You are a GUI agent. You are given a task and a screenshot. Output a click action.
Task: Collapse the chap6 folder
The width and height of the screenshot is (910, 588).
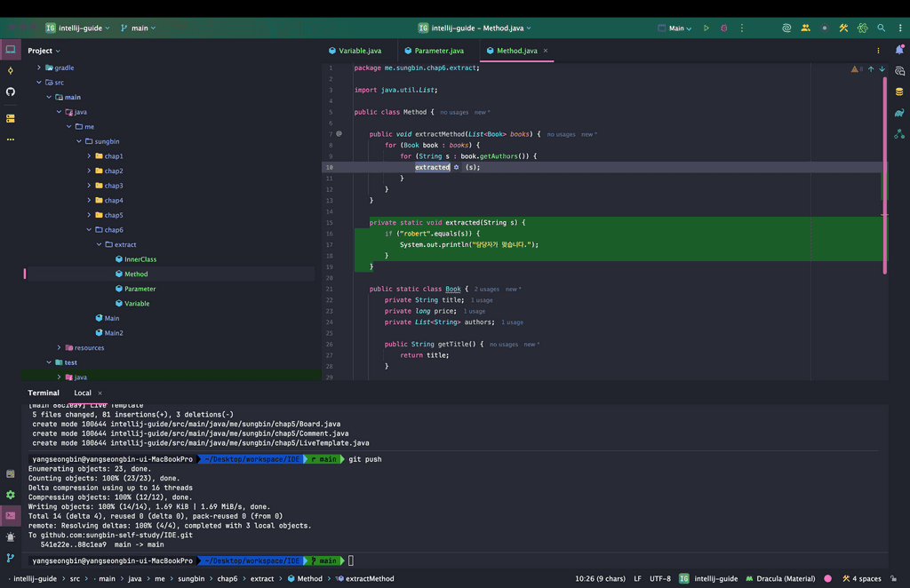(x=90, y=230)
